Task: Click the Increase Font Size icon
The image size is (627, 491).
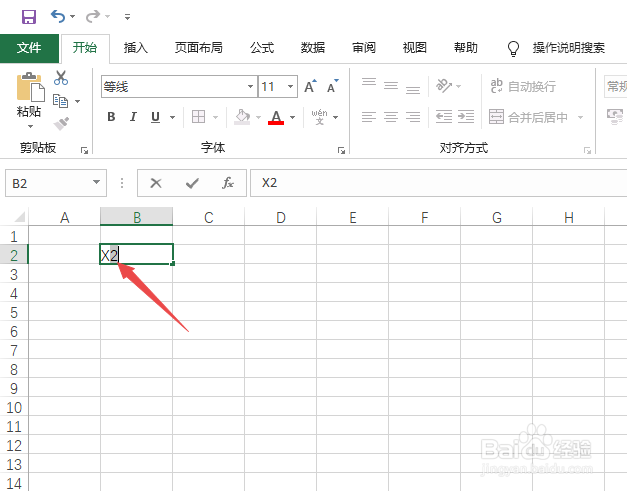Action: pos(310,86)
